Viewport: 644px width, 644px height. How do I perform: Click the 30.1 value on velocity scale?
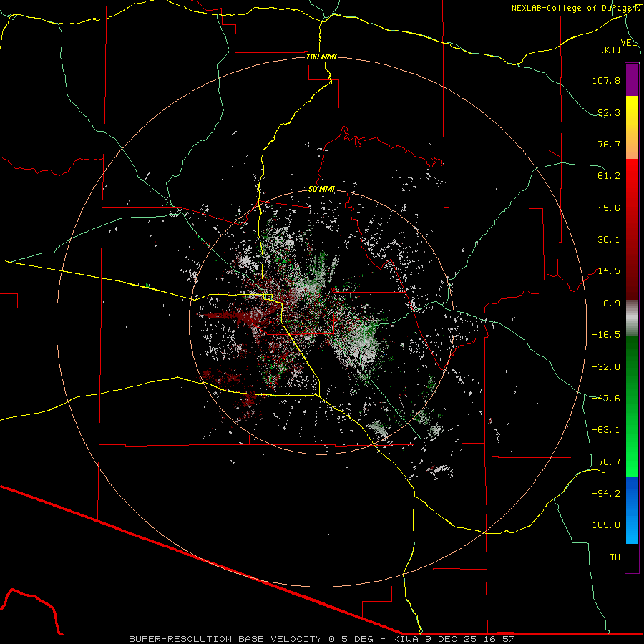click(609, 240)
